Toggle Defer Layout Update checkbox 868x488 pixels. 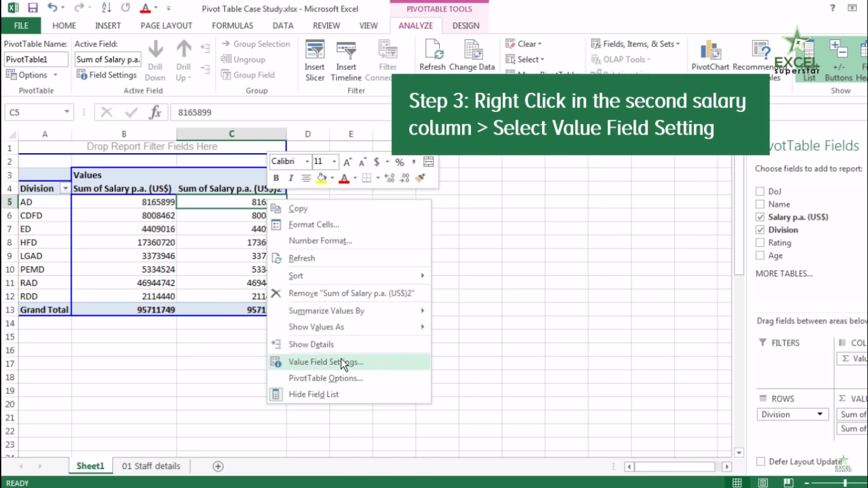pos(761,462)
